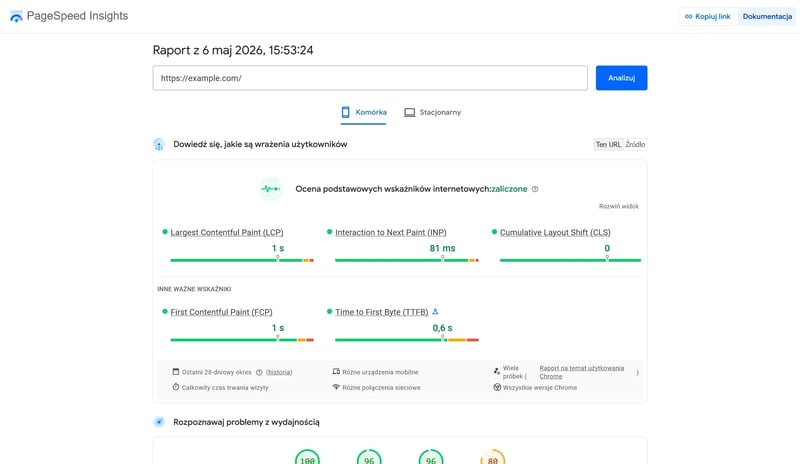Click the PageSpeed Insights logo icon
This screenshot has width=800, height=464.
tap(16, 16)
